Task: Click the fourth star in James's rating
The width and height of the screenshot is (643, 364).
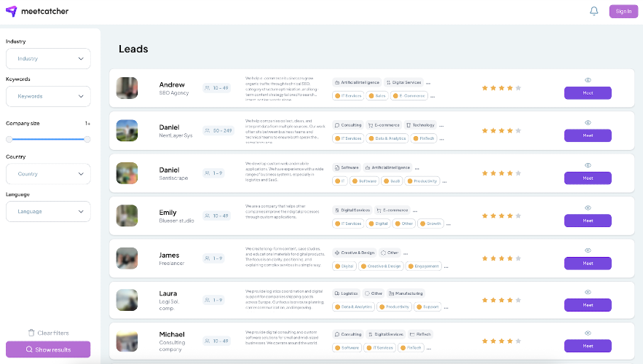Action: point(510,258)
